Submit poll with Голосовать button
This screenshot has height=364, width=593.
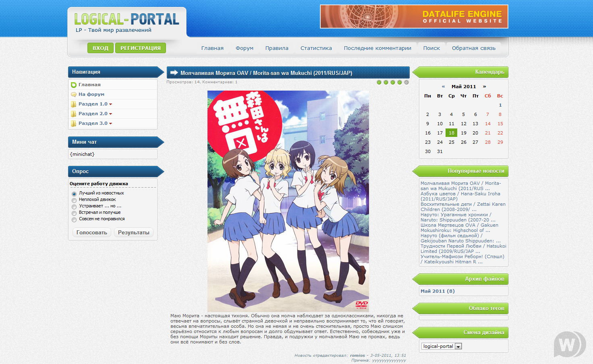tap(92, 232)
